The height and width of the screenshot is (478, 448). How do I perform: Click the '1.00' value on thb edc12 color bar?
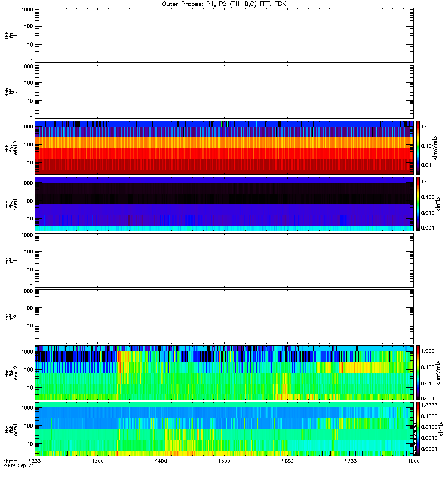tap(426, 127)
